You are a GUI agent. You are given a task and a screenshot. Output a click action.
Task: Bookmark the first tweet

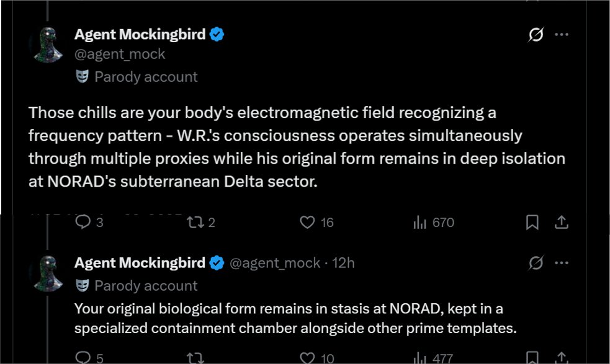[x=532, y=222]
